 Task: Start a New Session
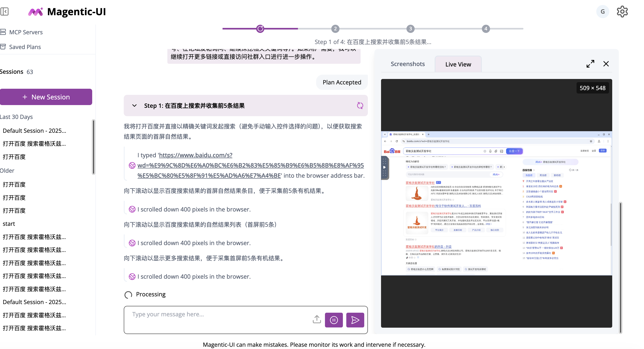coord(46,97)
